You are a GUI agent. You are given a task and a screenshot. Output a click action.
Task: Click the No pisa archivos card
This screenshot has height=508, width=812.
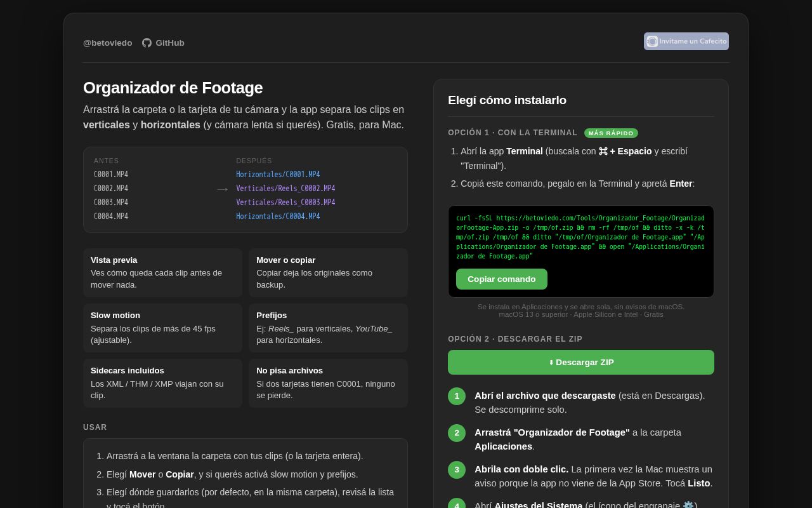328,383
